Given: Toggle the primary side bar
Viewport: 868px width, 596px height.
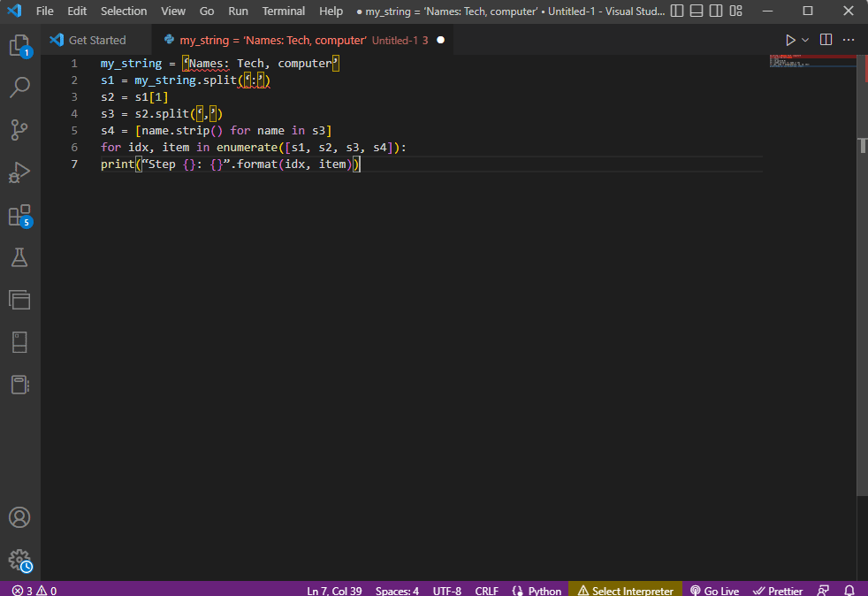Looking at the screenshot, I should [677, 11].
